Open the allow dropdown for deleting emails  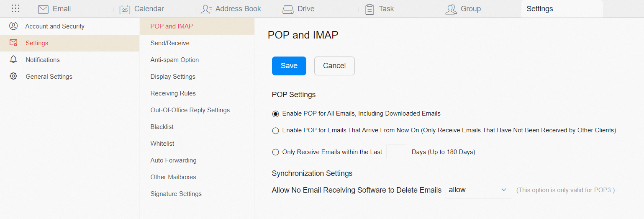click(479, 190)
